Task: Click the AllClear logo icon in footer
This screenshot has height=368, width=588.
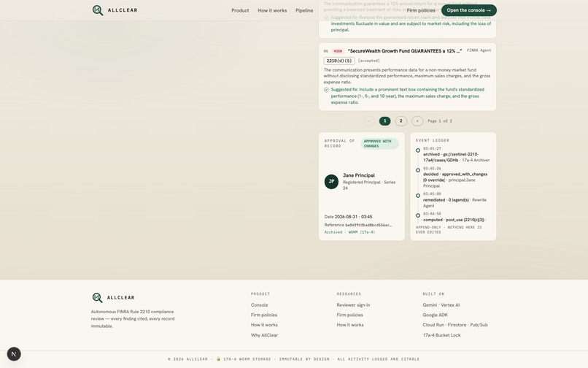Action: click(97, 297)
